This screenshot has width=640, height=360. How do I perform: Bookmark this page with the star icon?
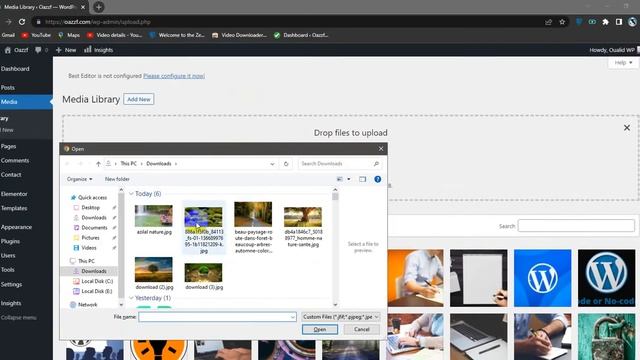562,22
